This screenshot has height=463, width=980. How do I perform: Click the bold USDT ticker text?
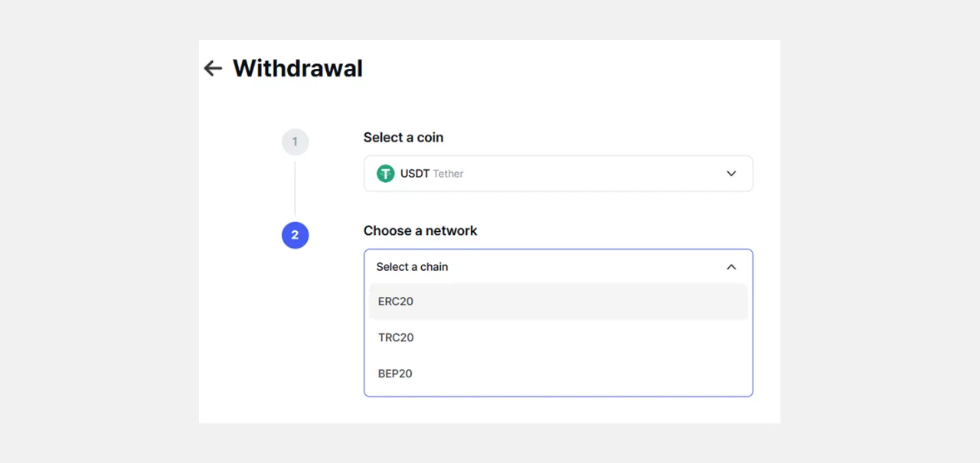pos(415,174)
